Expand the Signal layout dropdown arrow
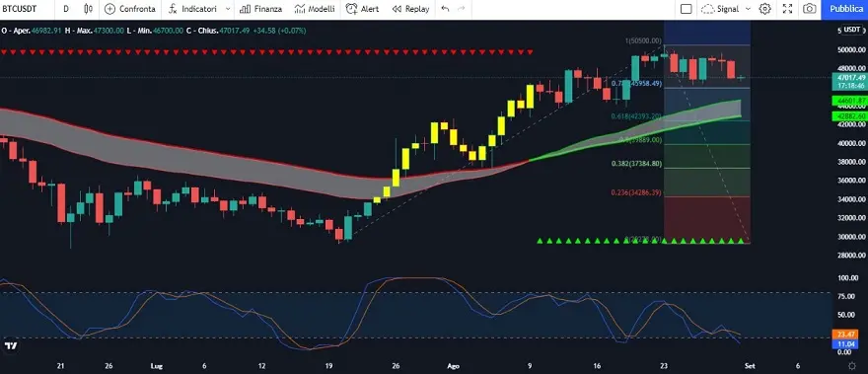The width and height of the screenshot is (868, 374). click(748, 9)
